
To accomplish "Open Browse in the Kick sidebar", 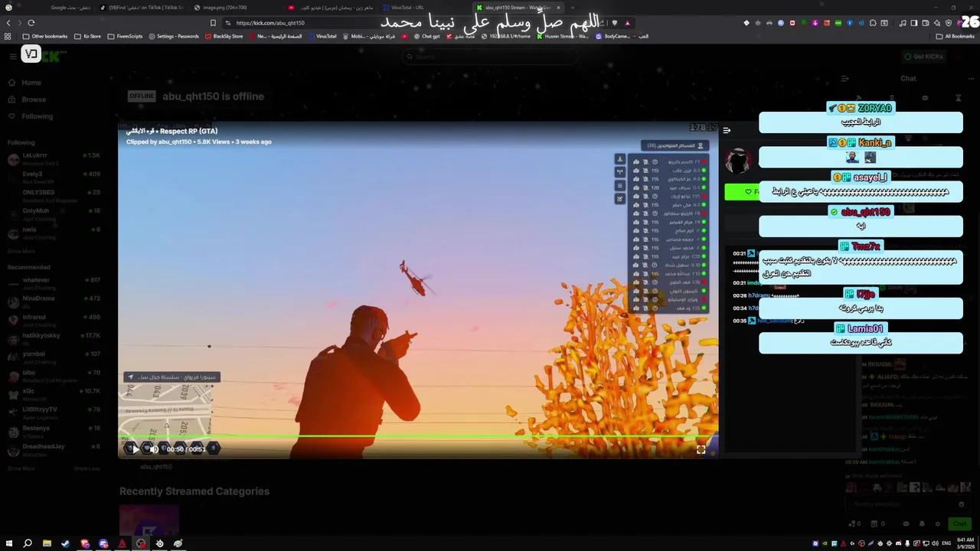I will pyautogui.click(x=34, y=99).
